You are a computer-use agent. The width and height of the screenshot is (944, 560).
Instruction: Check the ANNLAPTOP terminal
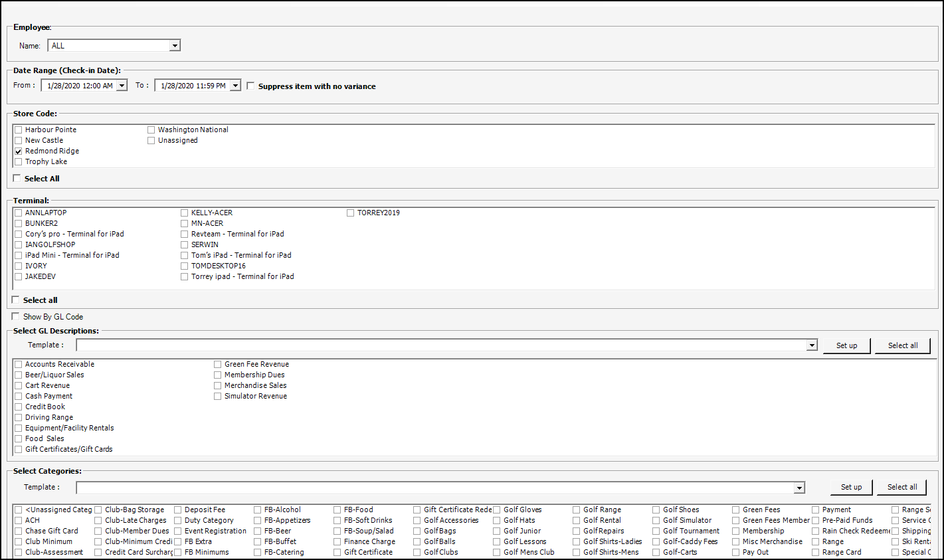pos(19,213)
